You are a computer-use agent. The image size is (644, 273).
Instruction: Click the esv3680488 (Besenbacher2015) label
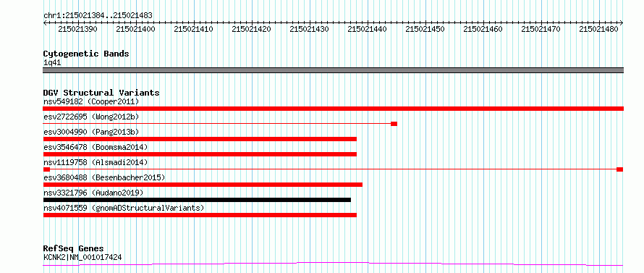104,177
